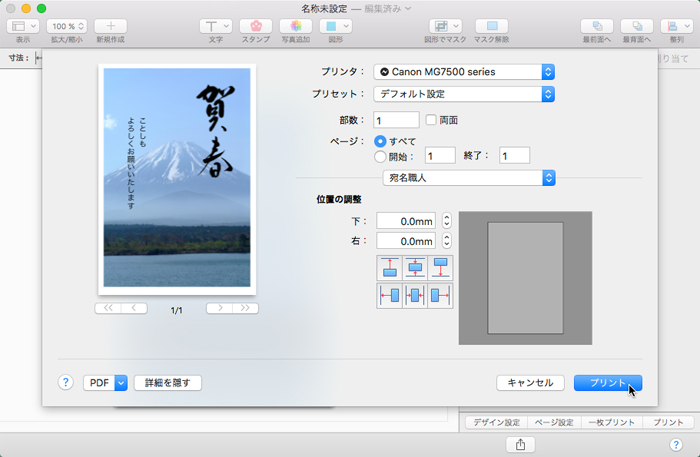700x457 pixels.
Task: Click the align-to-right position icon
Action: tap(440, 295)
